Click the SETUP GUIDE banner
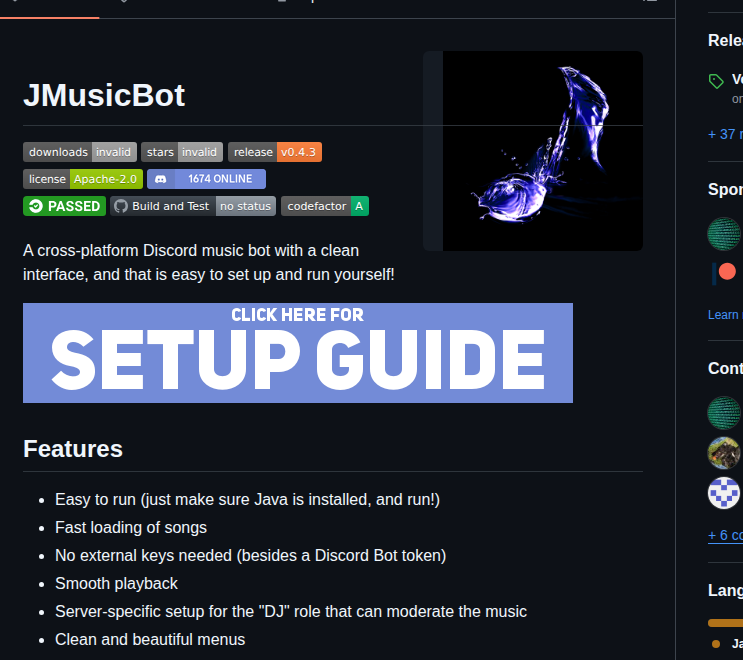The width and height of the screenshot is (743, 660). pos(298,353)
